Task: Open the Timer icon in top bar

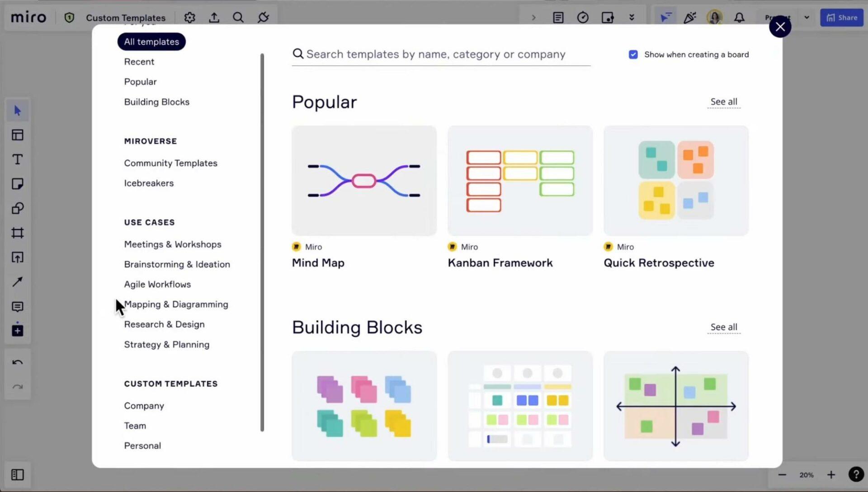Action: click(583, 18)
